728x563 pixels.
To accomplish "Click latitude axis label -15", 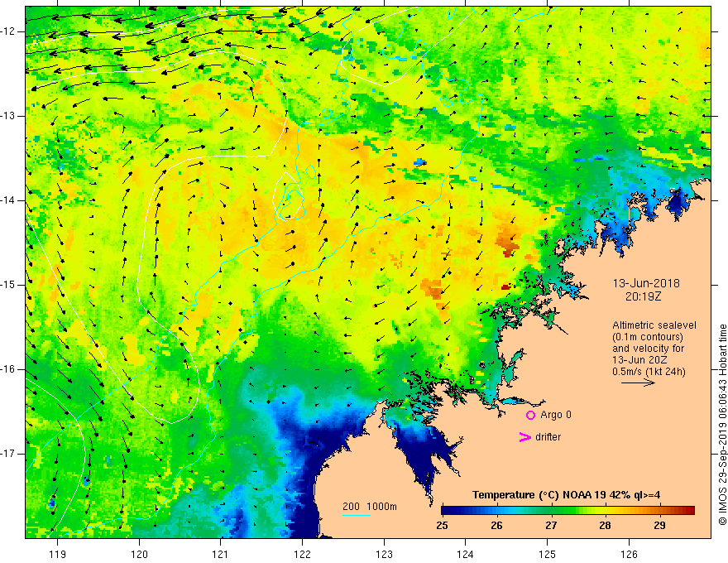I will 8,285.
